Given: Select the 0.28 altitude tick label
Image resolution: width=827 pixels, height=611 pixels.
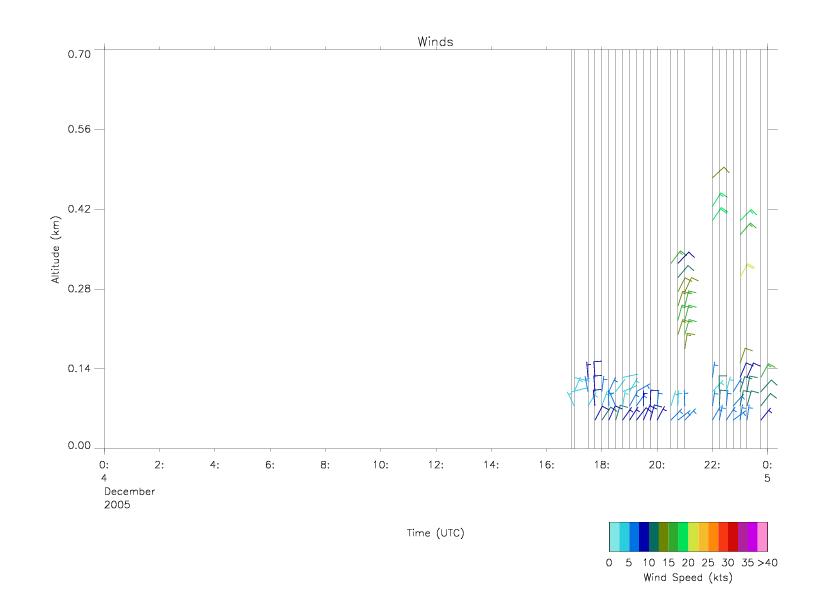Looking at the screenshot, I should click(79, 289).
